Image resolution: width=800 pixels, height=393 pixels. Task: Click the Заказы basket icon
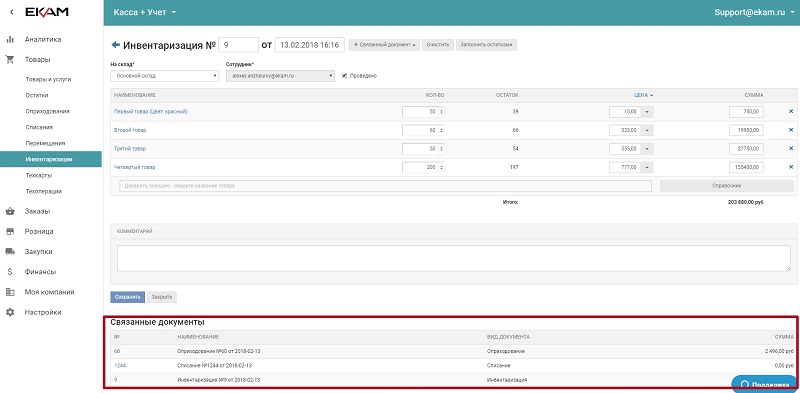(x=10, y=211)
